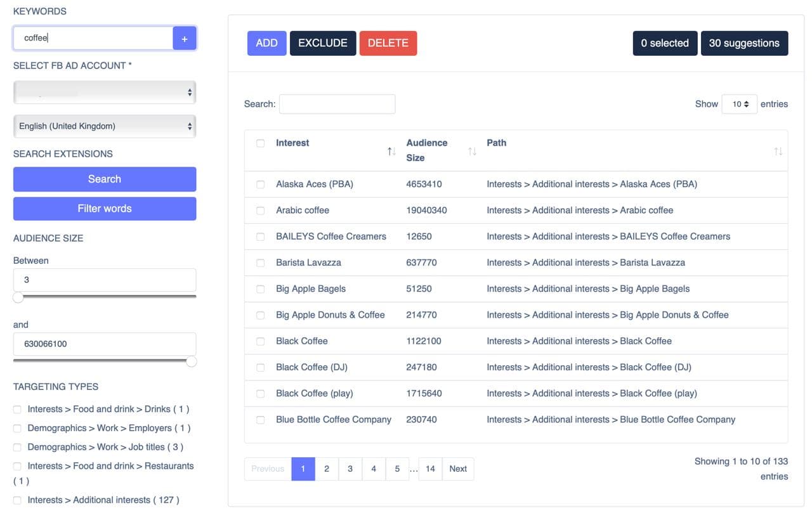
Task: Enable Interests > Additional interests filter
Action: pos(17,500)
